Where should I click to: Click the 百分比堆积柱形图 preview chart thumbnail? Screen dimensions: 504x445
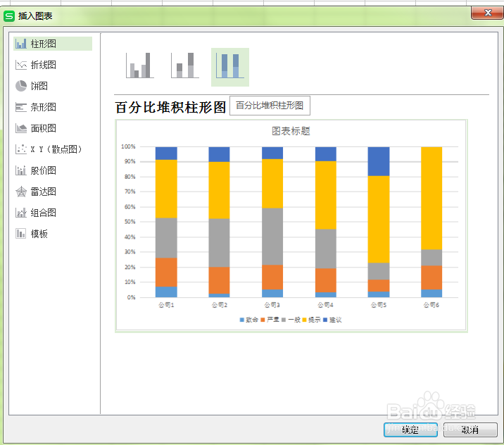pos(291,226)
